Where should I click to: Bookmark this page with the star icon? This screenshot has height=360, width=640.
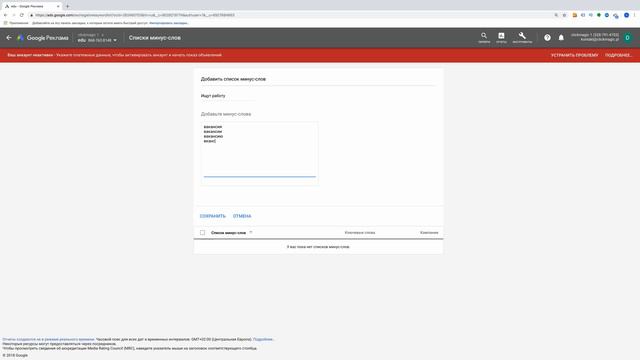(x=564, y=15)
